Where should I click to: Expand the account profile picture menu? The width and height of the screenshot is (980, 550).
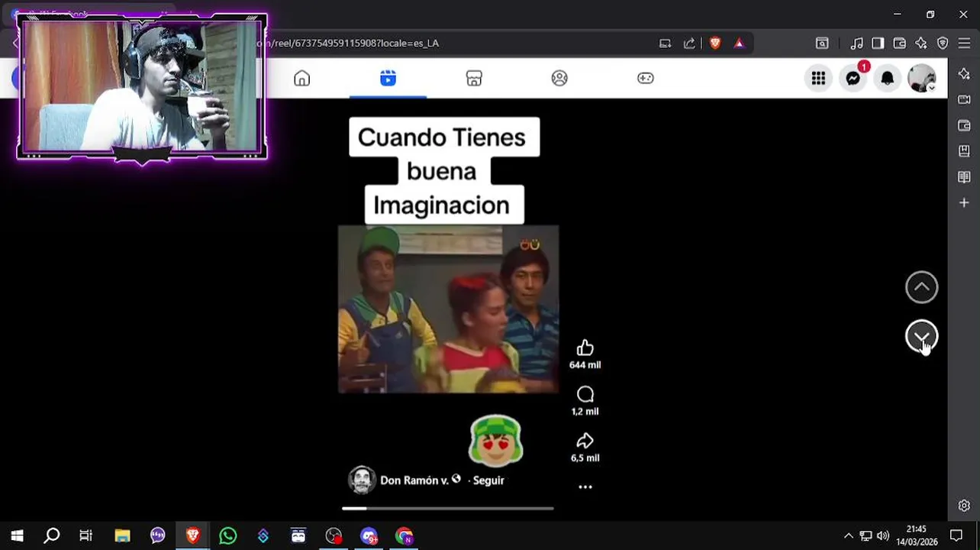pyautogui.click(x=922, y=78)
